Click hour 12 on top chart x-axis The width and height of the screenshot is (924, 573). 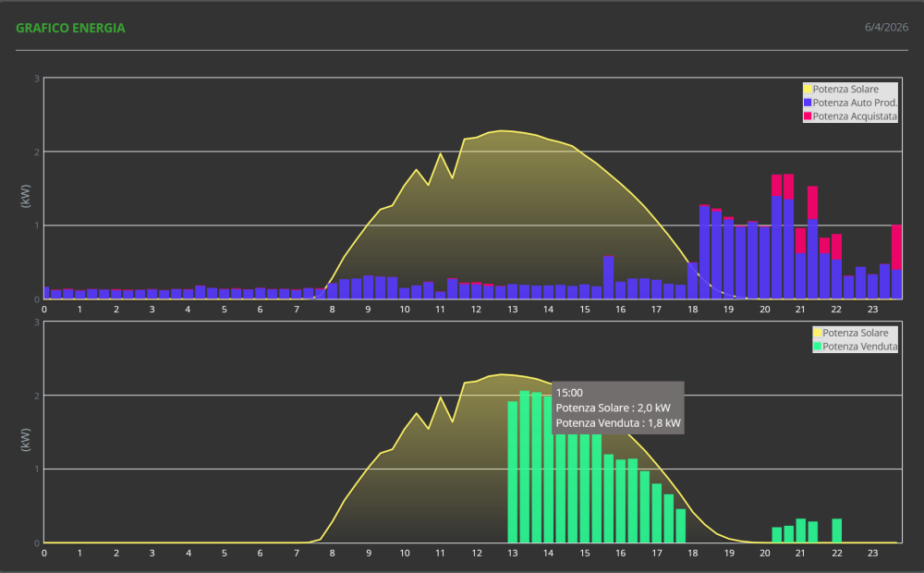[x=477, y=310]
